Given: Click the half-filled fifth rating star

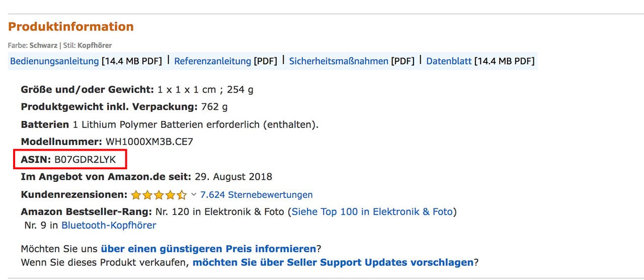Looking at the screenshot, I should coord(182,195).
